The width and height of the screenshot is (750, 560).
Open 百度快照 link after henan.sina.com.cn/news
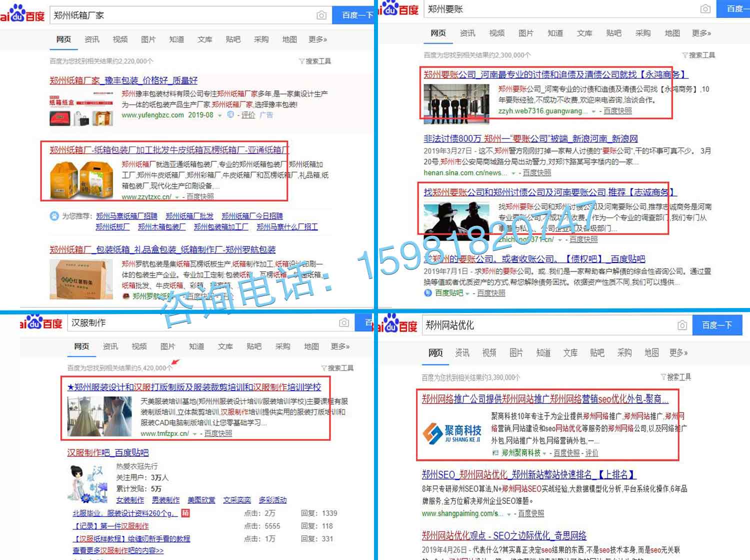pyautogui.click(x=537, y=173)
